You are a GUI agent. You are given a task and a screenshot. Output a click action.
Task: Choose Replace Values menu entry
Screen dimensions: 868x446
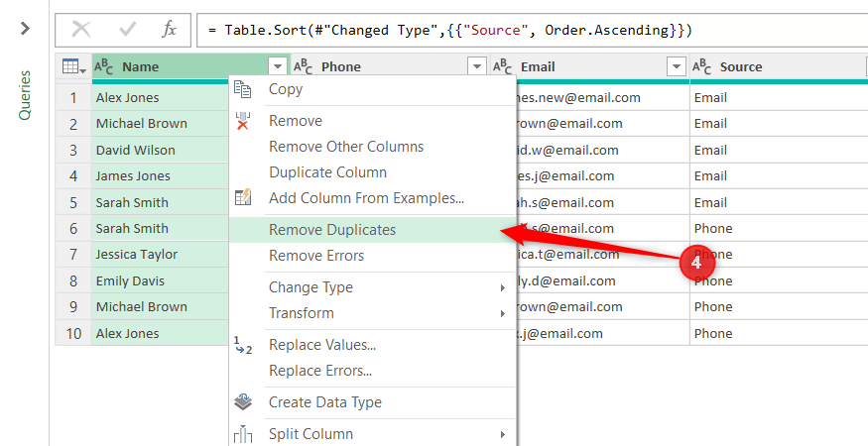373,345
